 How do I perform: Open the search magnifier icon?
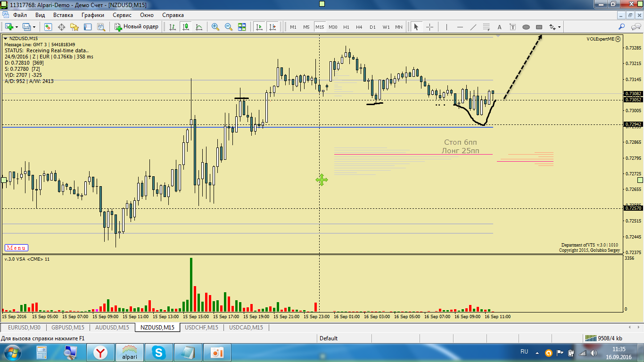(x=622, y=27)
